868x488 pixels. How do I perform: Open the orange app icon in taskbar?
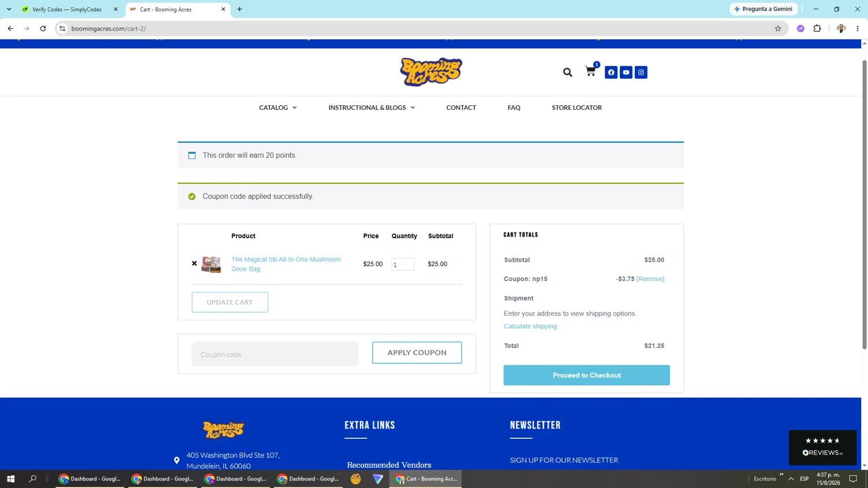[x=356, y=479]
